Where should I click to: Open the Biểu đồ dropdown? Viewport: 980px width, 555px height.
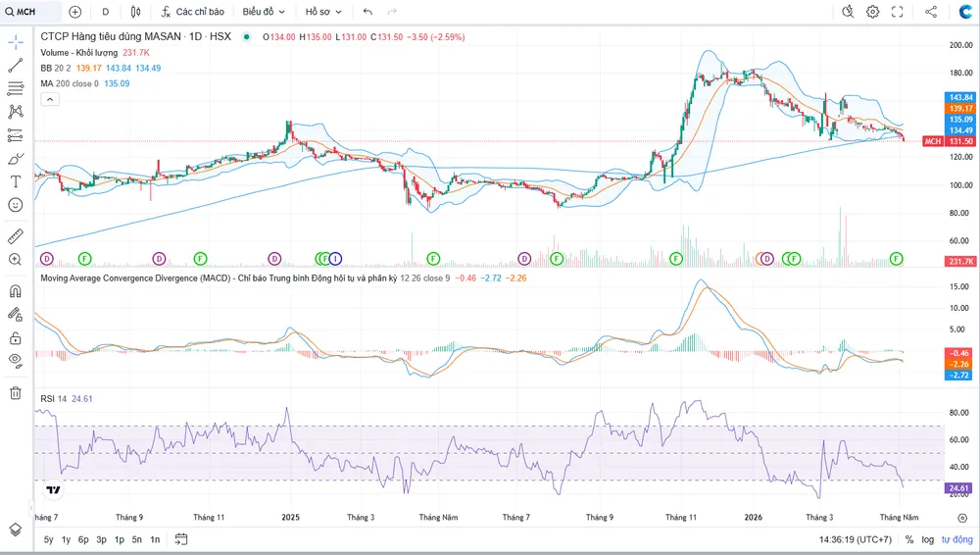tap(263, 11)
